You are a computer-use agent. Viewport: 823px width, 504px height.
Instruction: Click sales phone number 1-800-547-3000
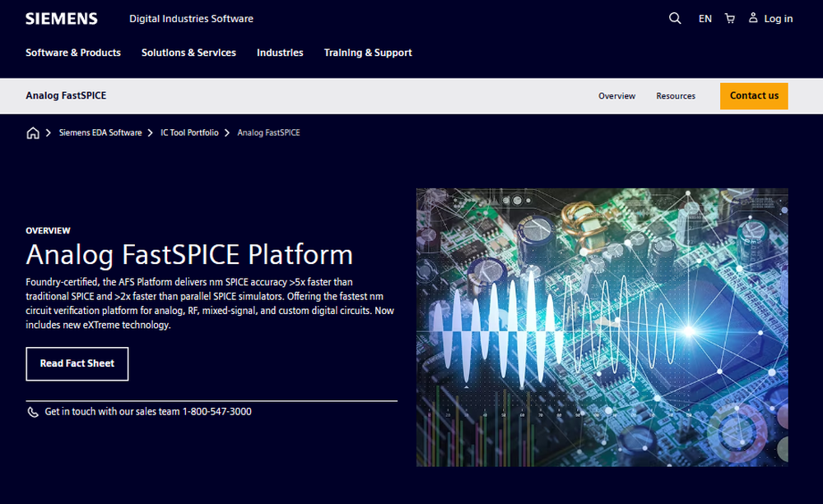[x=216, y=412]
